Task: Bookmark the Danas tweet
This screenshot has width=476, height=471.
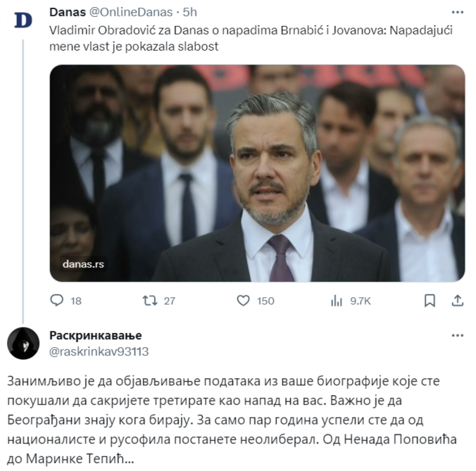Action: pyautogui.click(x=429, y=301)
